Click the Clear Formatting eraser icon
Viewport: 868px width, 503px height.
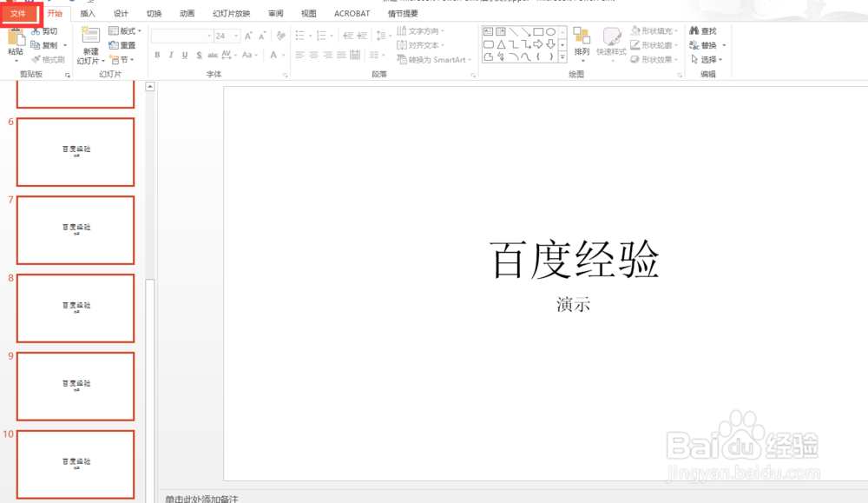click(281, 36)
